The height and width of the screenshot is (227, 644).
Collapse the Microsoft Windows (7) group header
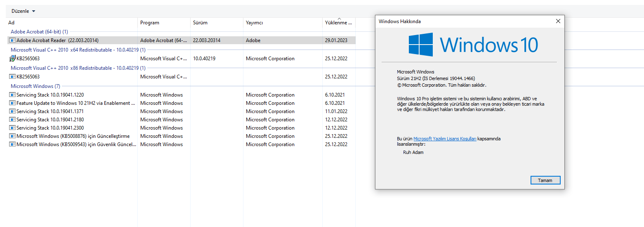tap(35, 86)
